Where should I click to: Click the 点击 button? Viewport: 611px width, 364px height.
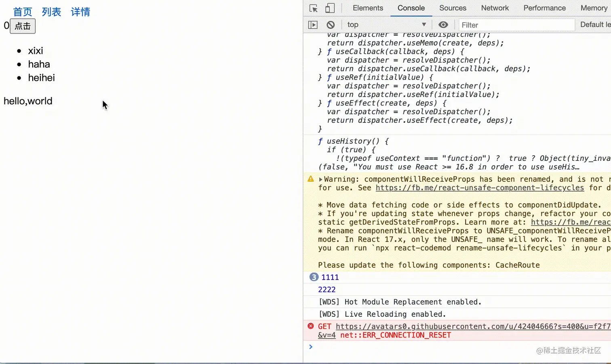[23, 26]
